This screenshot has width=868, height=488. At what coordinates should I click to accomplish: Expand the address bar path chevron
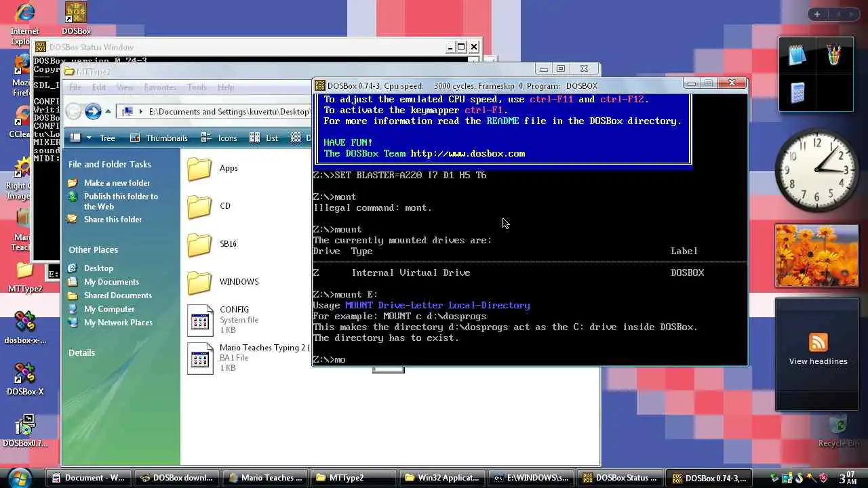pos(141,112)
